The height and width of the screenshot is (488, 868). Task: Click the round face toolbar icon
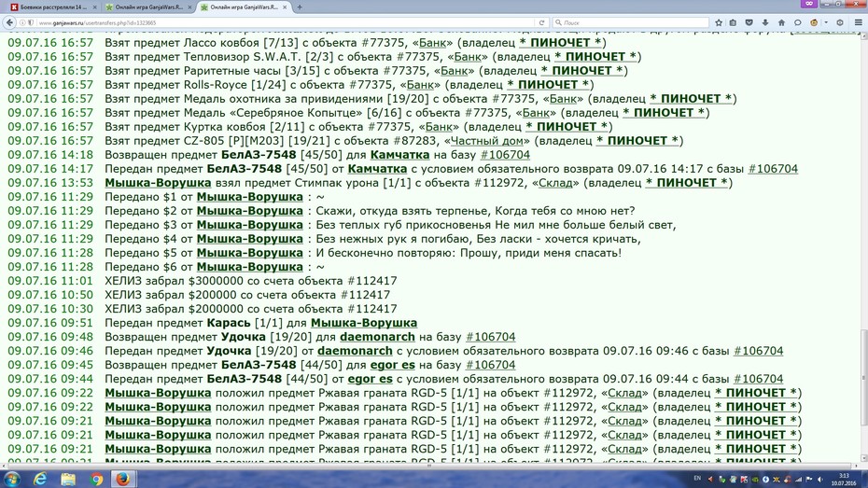(814, 22)
